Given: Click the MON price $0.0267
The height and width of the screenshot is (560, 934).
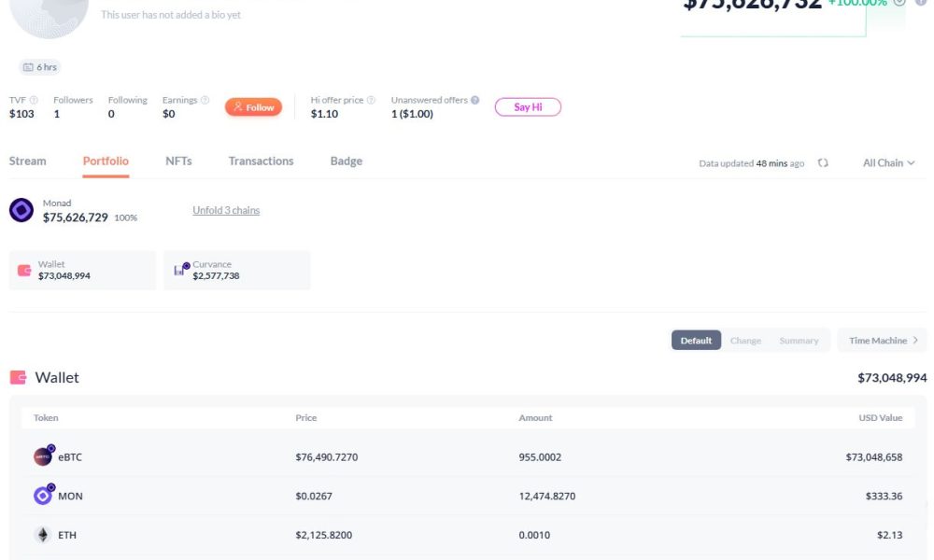Looking at the screenshot, I should [x=314, y=496].
